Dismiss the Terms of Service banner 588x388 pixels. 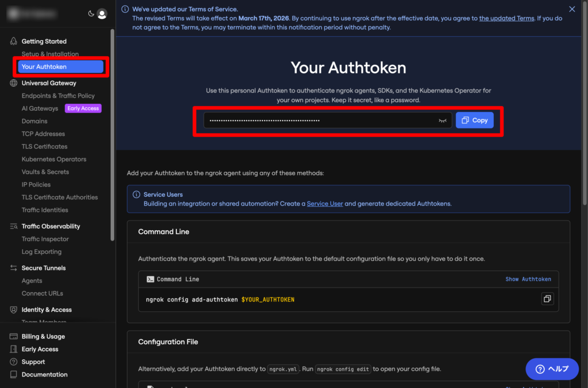pyautogui.click(x=572, y=9)
